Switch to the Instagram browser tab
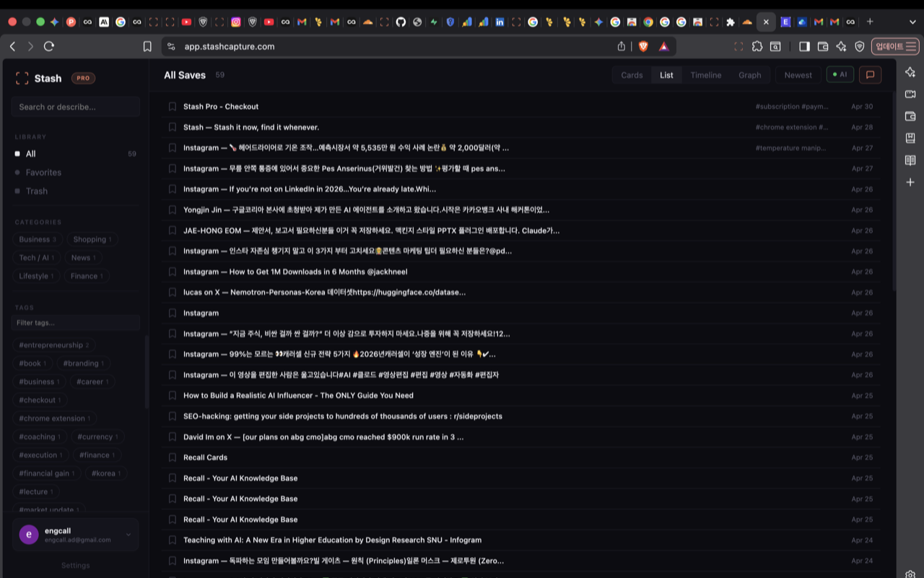Image resolution: width=924 pixels, height=578 pixels. [236, 22]
